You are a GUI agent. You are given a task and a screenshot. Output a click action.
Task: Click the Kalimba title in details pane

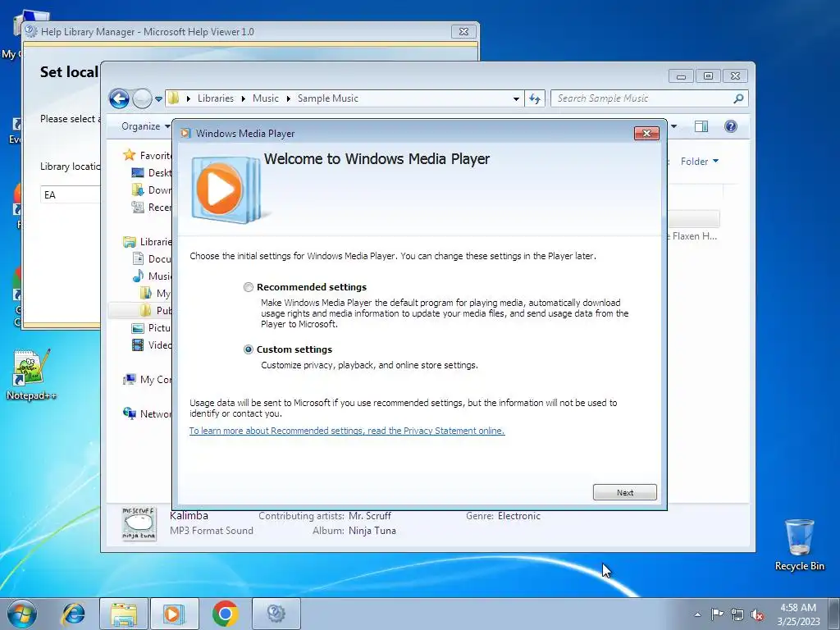pyautogui.click(x=189, y=516)
